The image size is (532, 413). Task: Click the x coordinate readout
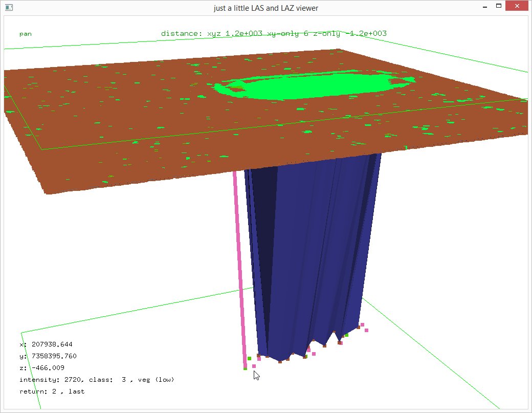[x=46, y=344]
